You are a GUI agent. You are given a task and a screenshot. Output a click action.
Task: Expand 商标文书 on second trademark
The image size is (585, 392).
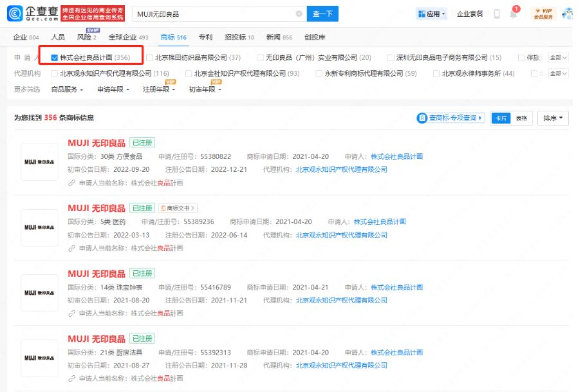tap(178, 208)
